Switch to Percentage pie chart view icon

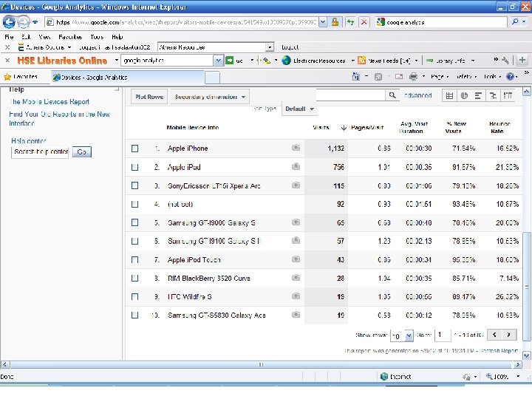[x=464, y=96]
